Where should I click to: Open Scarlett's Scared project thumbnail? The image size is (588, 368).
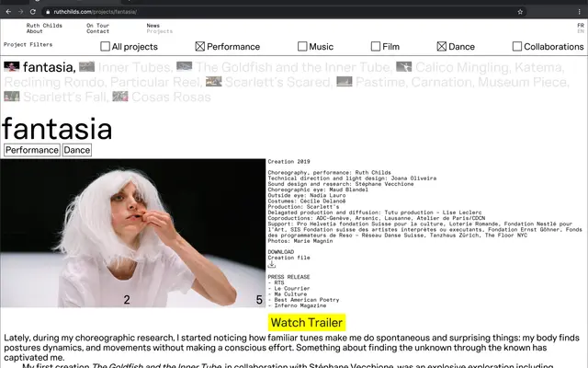[x=213, y=82]
